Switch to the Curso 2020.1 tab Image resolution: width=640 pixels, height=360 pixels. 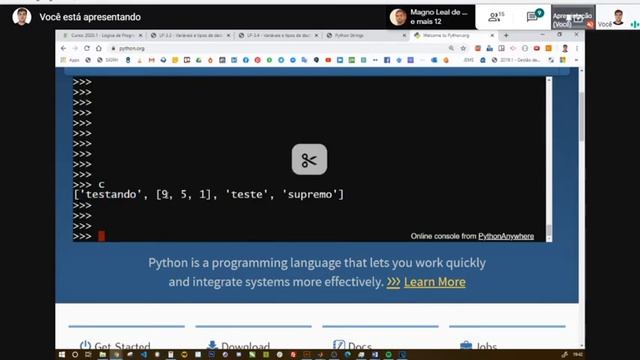tap(101, 36)
